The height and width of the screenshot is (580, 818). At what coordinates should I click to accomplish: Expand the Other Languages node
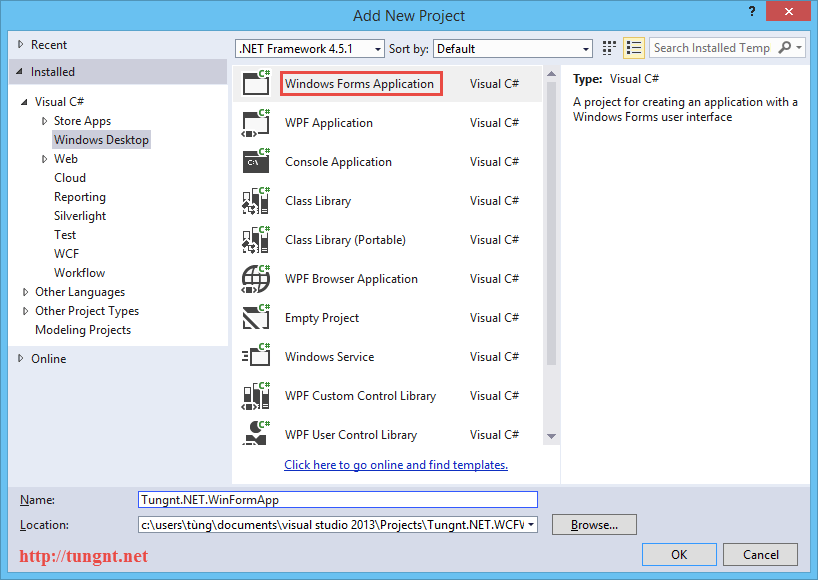click(x=25, y=292)
